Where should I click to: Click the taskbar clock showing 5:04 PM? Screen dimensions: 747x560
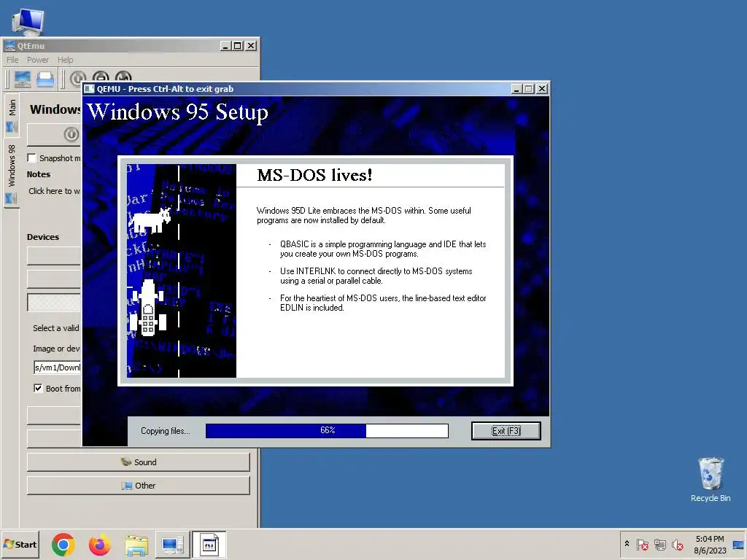pos(710,544)
